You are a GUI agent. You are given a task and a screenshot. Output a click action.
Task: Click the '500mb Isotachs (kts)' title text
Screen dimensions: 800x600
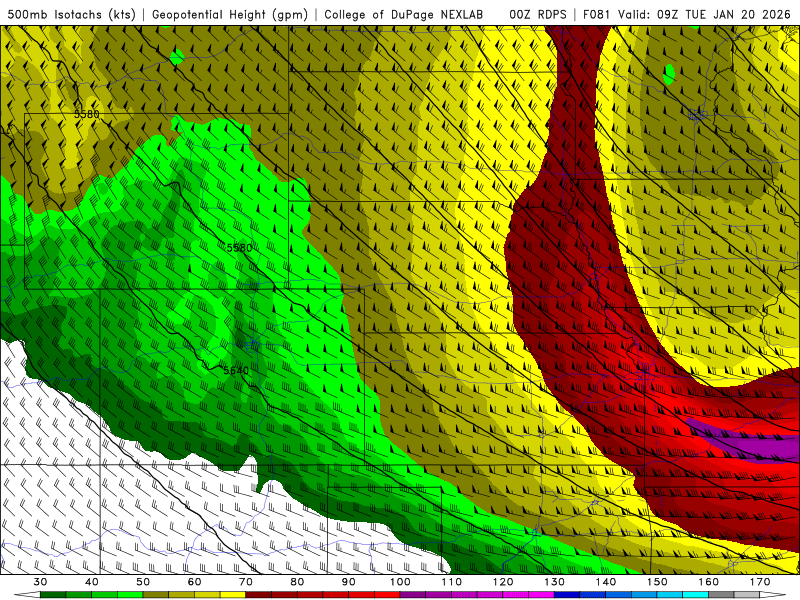pyautogui.click(x=71, y=14)
